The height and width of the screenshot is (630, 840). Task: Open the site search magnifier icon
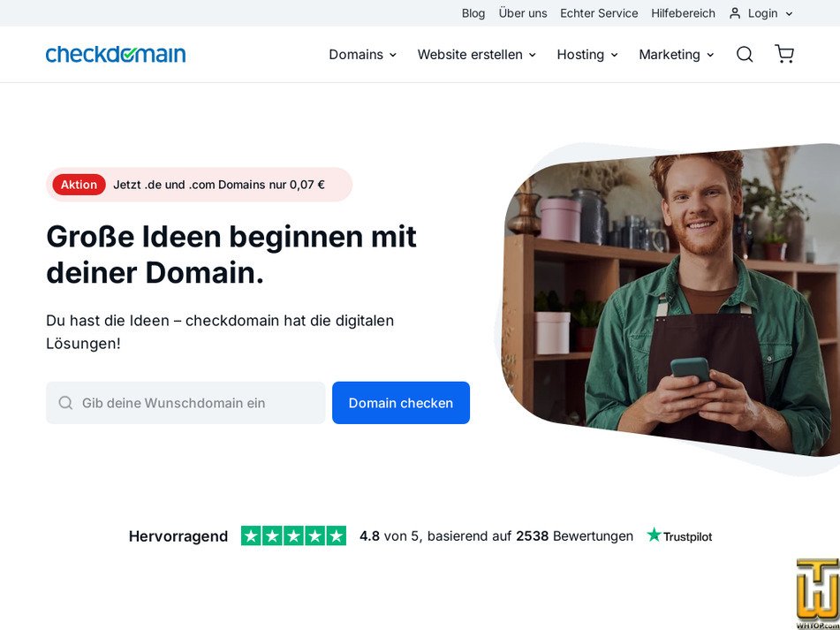click(x=745, y=54)
